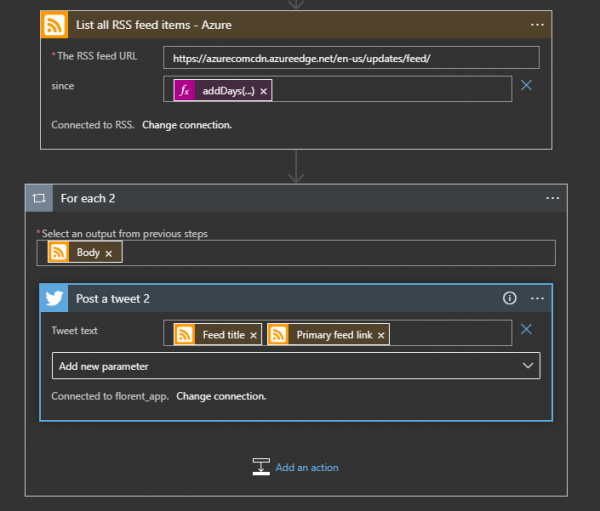This screenshot has width=600, height=511.
Task: Click Add an action link
Action: [x=307, y=467]
